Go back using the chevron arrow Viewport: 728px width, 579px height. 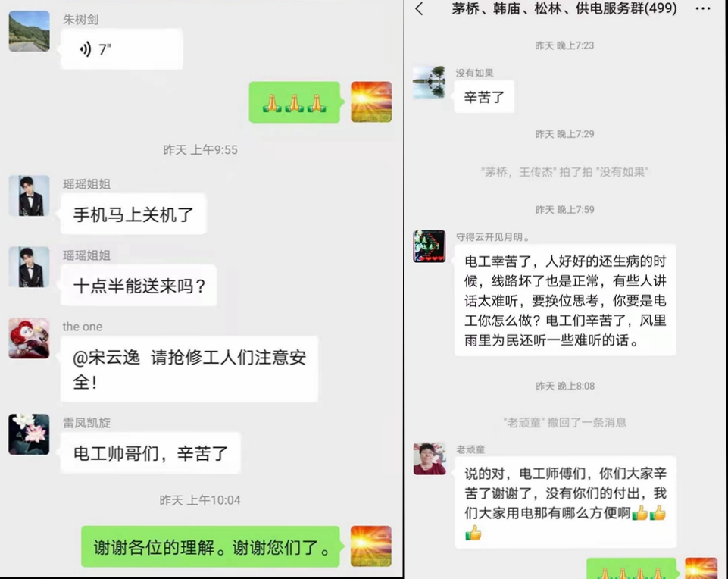click(419, 9)
